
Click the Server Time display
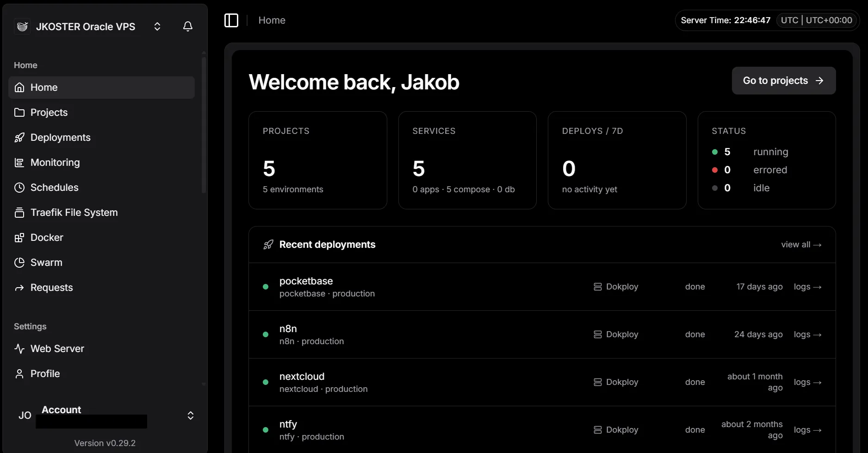725,20
